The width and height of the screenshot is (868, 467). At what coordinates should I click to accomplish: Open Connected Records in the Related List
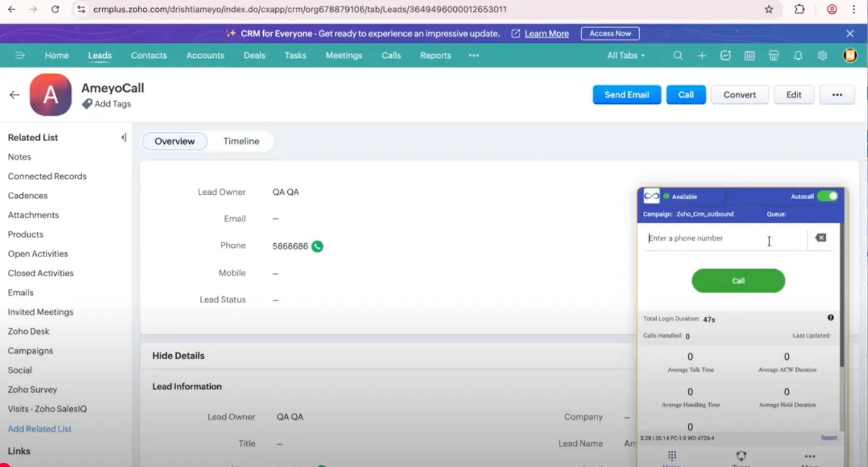(x=47, y=176)
